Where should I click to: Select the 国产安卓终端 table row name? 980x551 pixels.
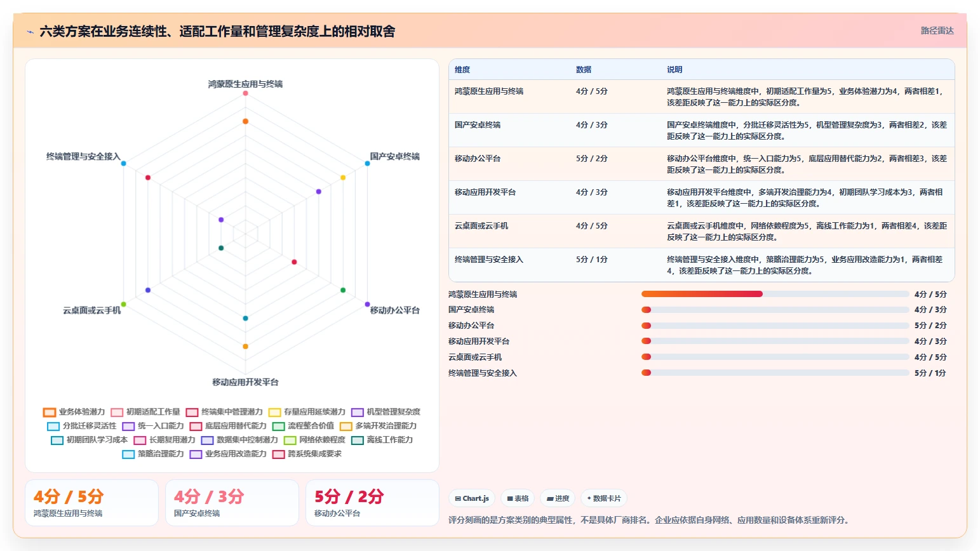pyautogui.click(x=478, y=125)
